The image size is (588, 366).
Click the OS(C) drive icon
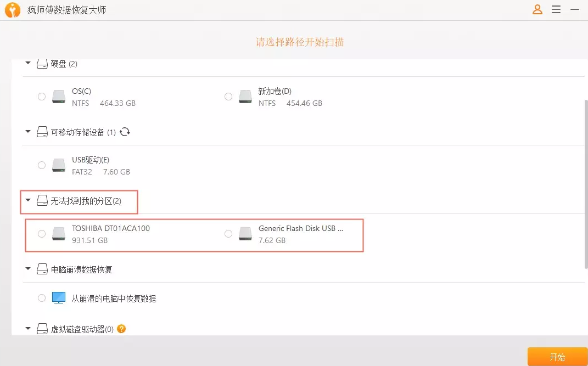click(59, 97)
